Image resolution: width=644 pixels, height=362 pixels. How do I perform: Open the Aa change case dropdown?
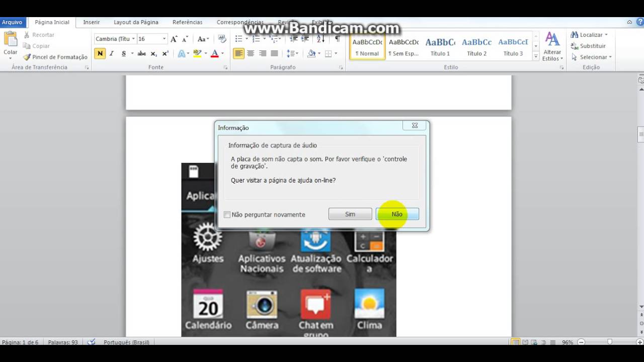(x=203, y=39)
